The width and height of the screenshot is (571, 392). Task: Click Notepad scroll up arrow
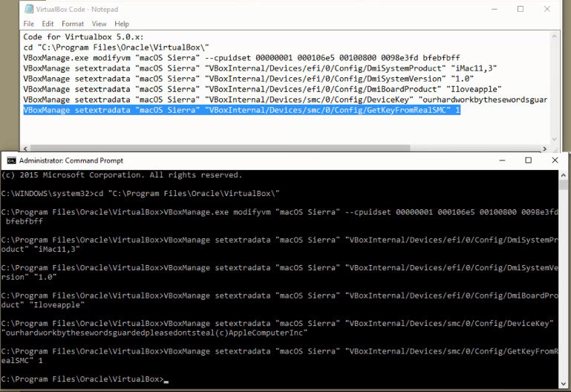[x=555, y=36]
